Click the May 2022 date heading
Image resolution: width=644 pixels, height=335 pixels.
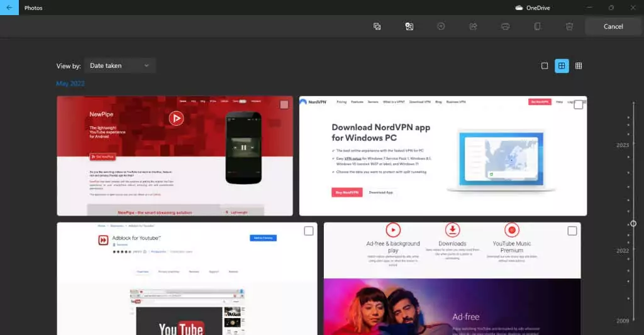point(70,84)
